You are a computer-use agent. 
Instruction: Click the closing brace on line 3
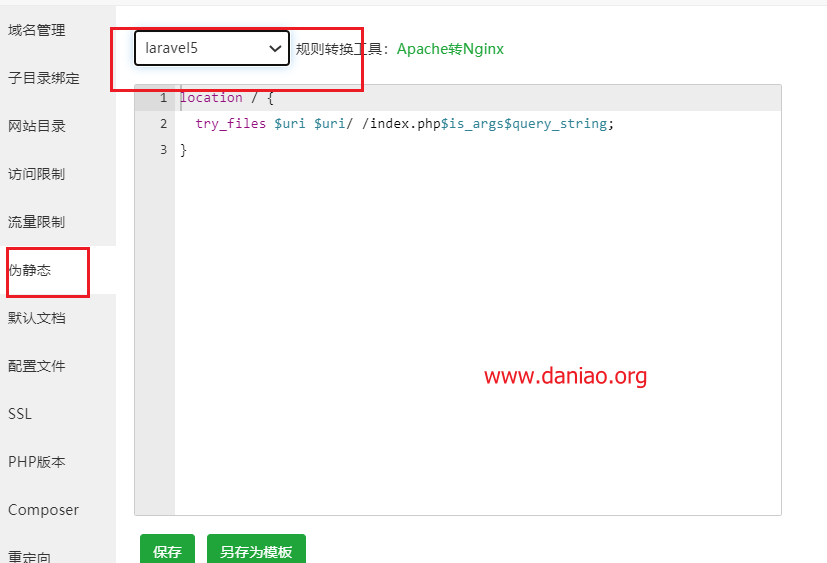pyautogui.click(x=183, y=150)
